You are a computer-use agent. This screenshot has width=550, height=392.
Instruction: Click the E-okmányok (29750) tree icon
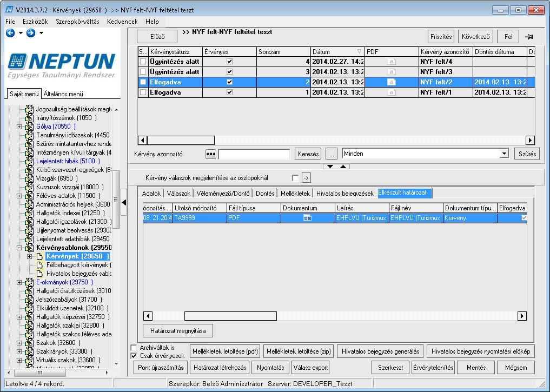click(29, 282)
